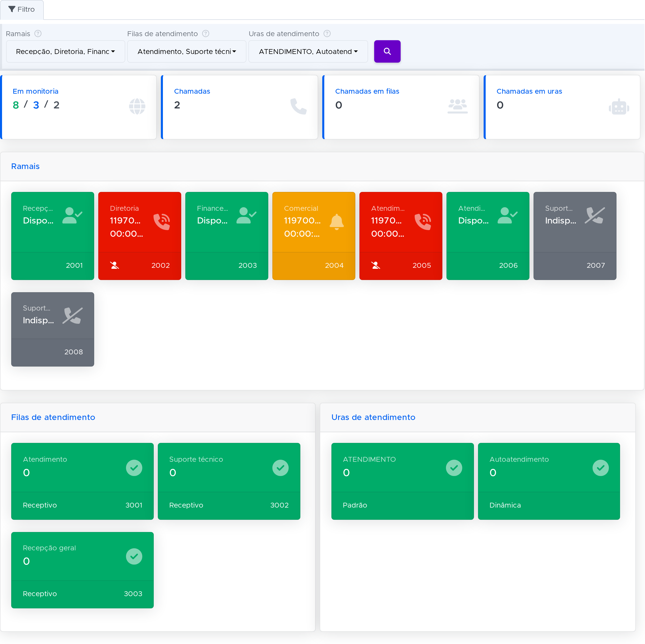The height and width of the screenshot is (644, 645).
Task: Click the check icon on ATENDIMENTO Padrão ura
Action: tap(454, 467)
